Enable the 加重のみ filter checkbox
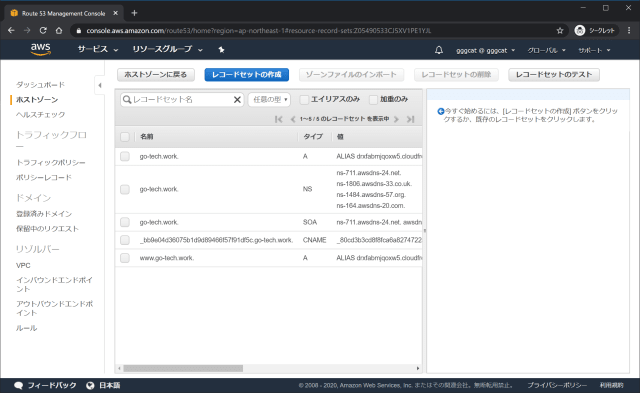Viewport: 640px width, 393px height. pos(373,100)
